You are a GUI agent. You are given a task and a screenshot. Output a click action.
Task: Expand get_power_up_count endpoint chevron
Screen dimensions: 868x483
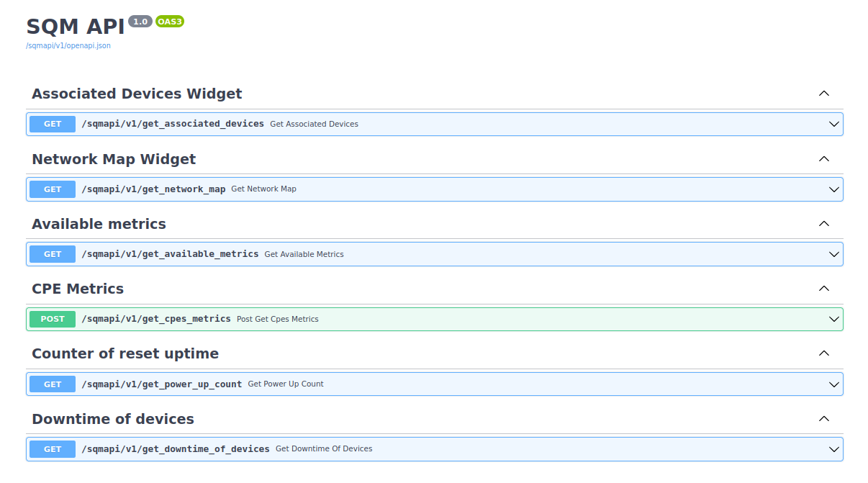(833, 384)
